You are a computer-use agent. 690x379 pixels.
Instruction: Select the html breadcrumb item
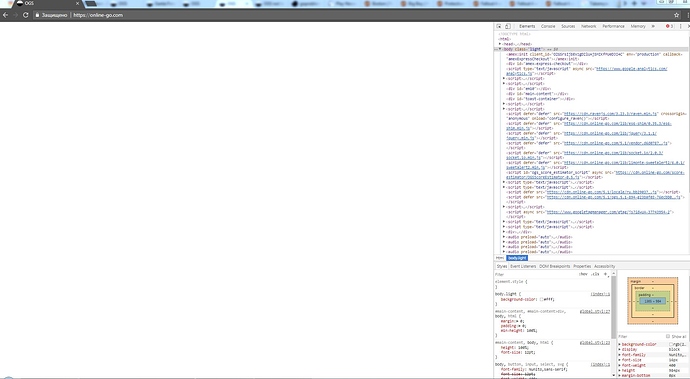(500, 258)
